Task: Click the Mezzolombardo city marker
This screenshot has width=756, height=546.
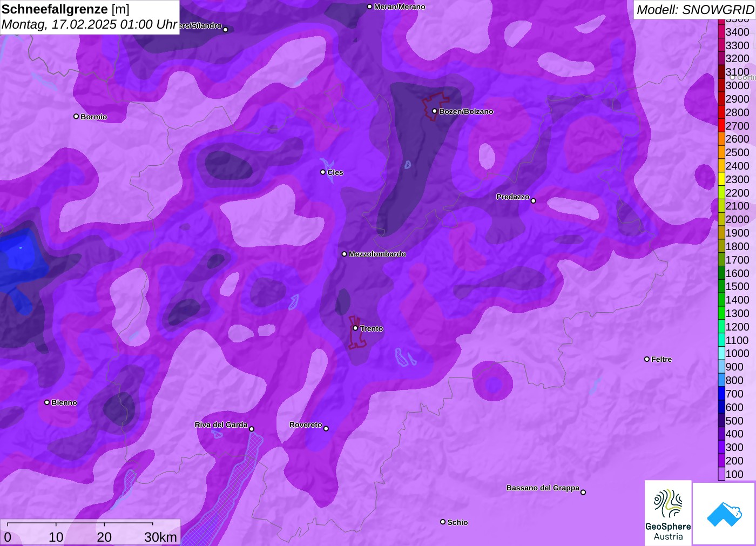Action: (345, 254)
